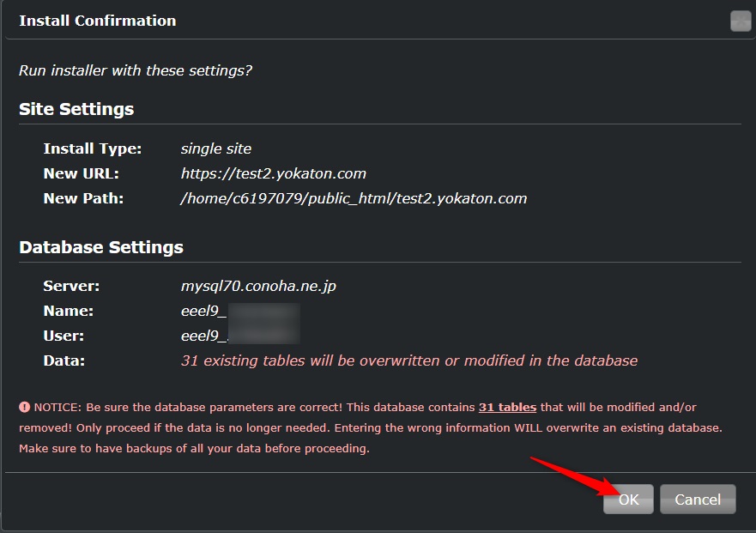Screen dimensions: 756x533
Task: Click the https://test2.yokaton.com URL value
Action: click(x=273, y=173)
